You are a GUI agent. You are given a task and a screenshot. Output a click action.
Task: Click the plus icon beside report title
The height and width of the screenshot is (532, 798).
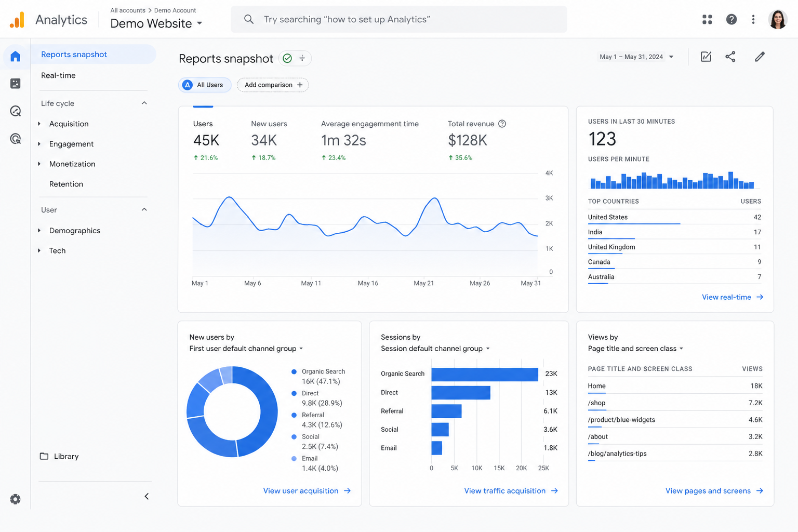pyautogui.click(x=302, y=58)
